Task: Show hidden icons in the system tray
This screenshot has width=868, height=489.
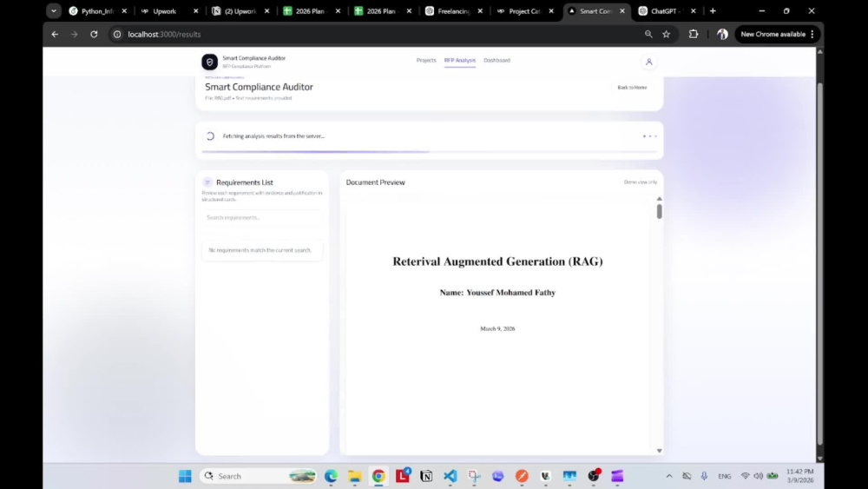Action: pyautogui.click(x=669, y=476)
